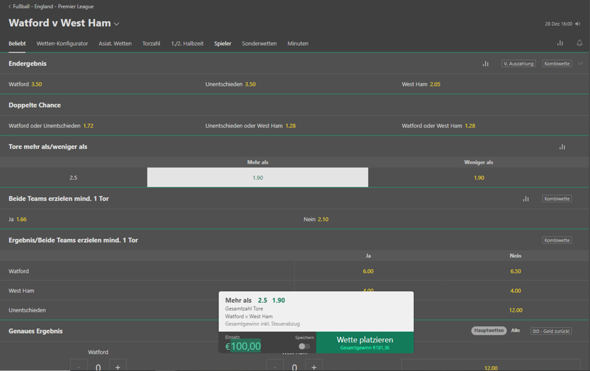Open stats chart icon in Tore mehr als/weniger als header

(562, 147)
